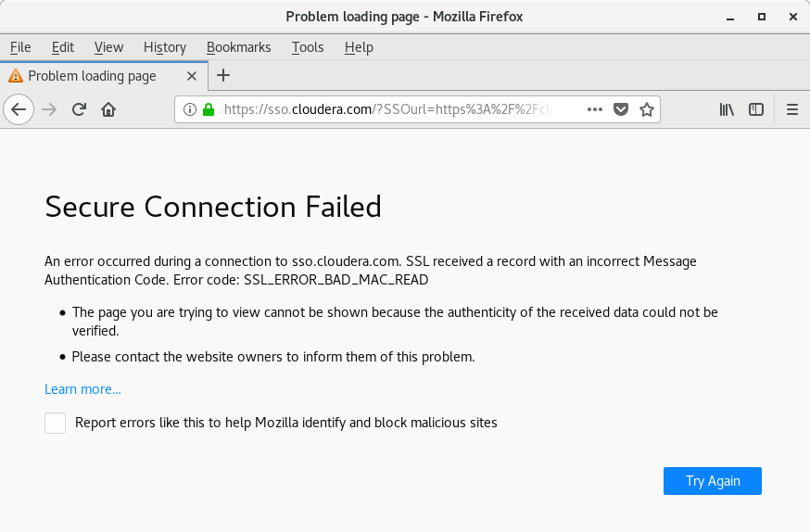The width and height of the screenshot is (810, 532).
Task: Enable the report errors to Mozilla checkbox
Action: [x=56, y=424]
